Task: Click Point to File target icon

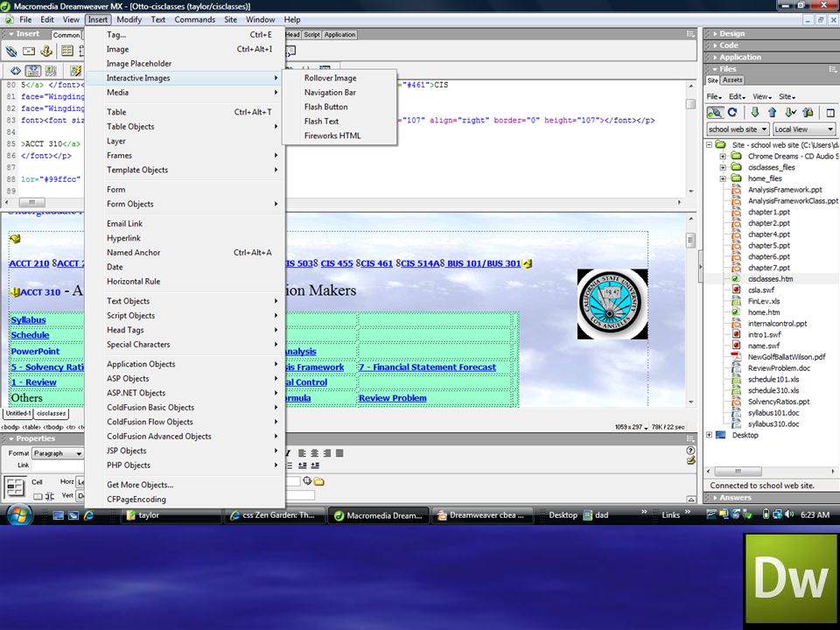Action: coord(307,481)
